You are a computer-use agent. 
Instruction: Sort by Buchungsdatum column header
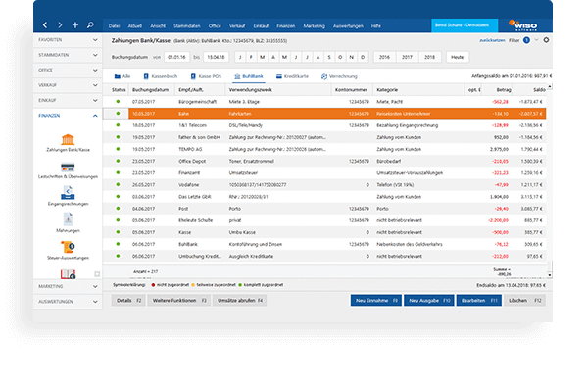coord(152,90)
